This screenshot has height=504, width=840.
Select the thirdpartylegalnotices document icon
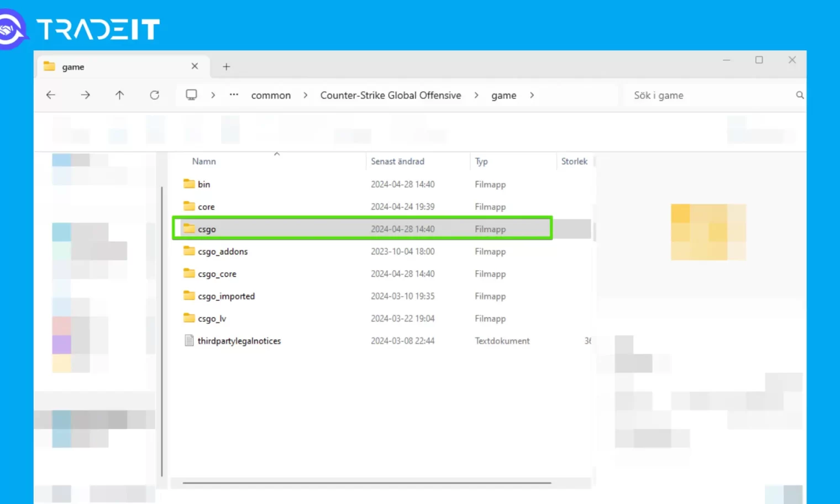[x=189, y=340]
